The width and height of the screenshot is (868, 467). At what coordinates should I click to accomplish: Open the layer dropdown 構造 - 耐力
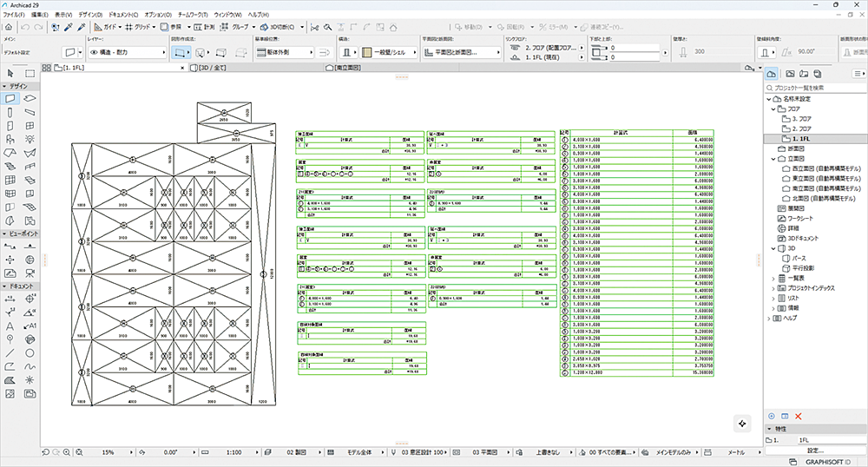[x=128, y=53]
